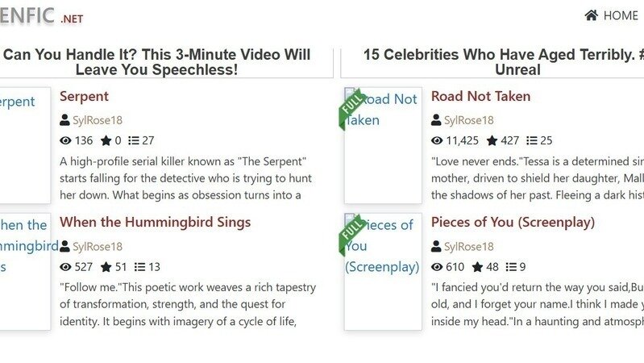The width and height of the screenshot is (644, 363).
Task: Click the star icon for Serpent
Action: (x=106, y=140)
